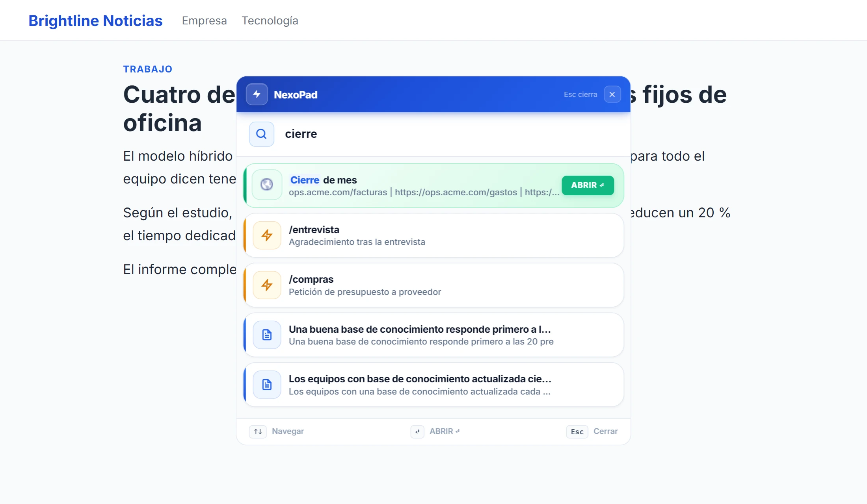867x504 pixels.
Task: Choose the /entrevista snippet
Action: pos(433,235)
